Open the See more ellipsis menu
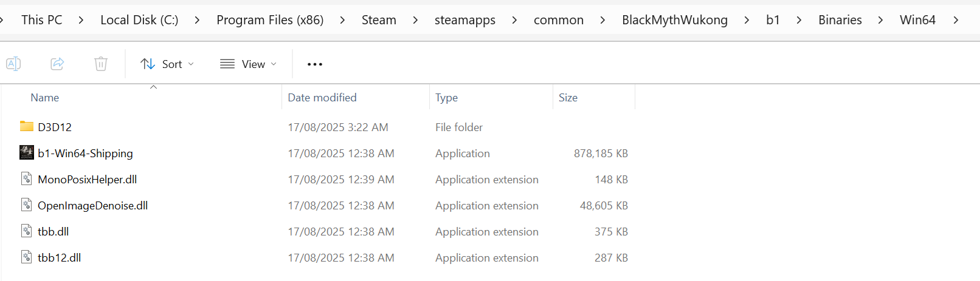The width and height of the screenshot is (980, 281). 315,64
